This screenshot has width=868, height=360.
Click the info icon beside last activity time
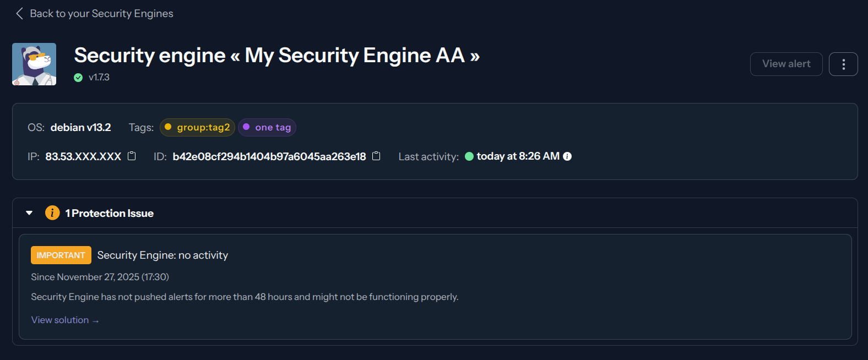click(x=567, y=156)
